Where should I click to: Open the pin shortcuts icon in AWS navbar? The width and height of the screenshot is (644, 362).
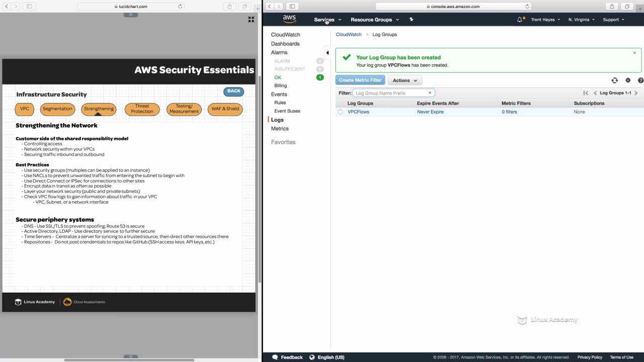pyautogui.click(x=411, y=20)
